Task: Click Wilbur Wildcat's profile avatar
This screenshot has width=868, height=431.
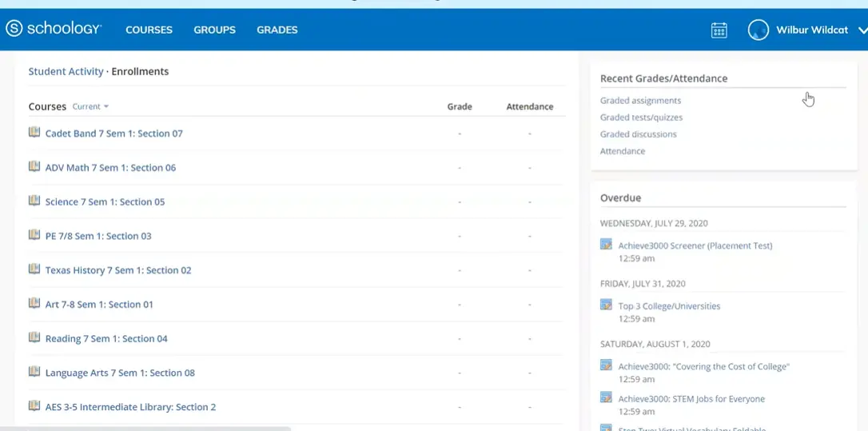Action: pos(758,30)
